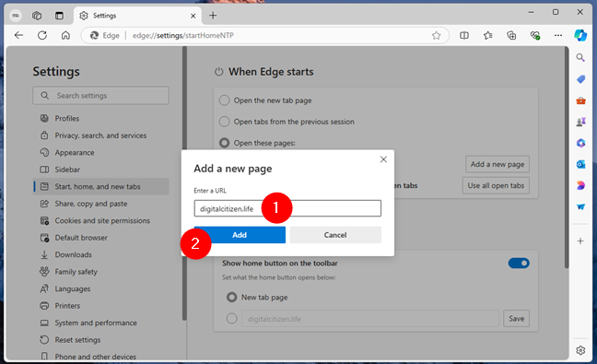This screenshot has width=597, height=364.
Task: Select the custom home URL radio button
Action: tap(231, 319)
